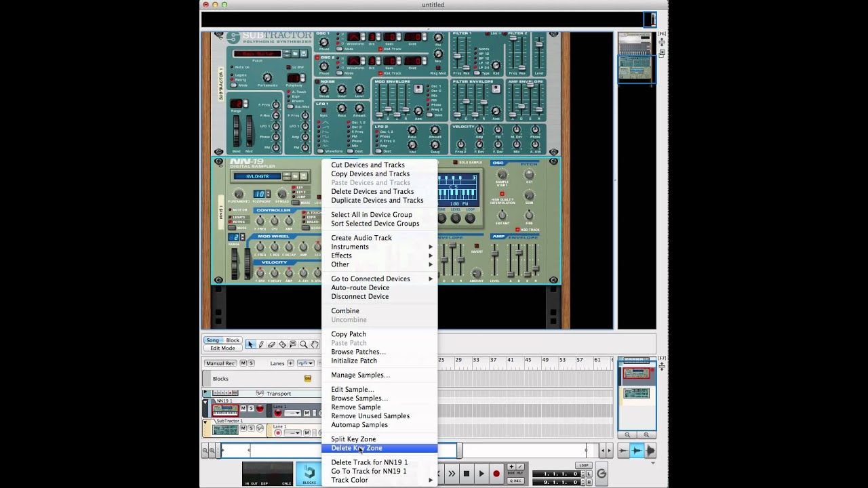The image size is (868, 488).
Task: Choose Automap Samples menu entry
Action: click(x=380, y=425)
